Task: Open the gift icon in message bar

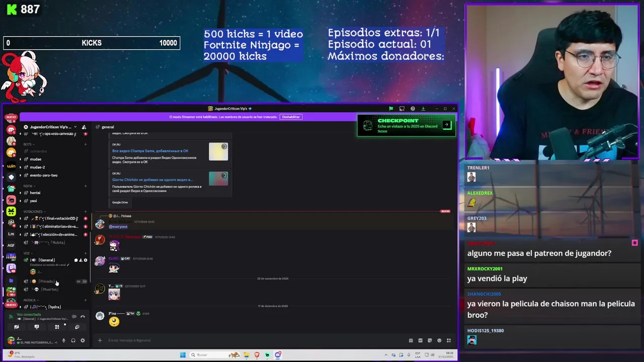Action: 411,340
